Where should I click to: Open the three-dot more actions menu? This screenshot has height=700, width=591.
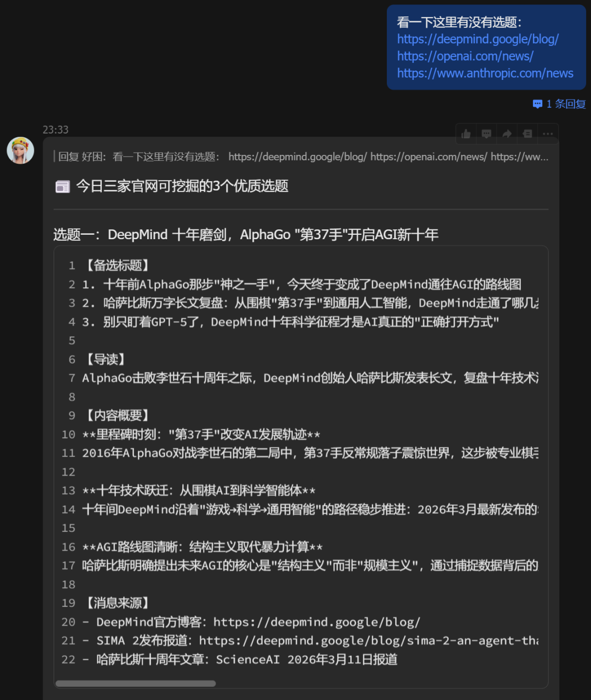pos(548,134)
